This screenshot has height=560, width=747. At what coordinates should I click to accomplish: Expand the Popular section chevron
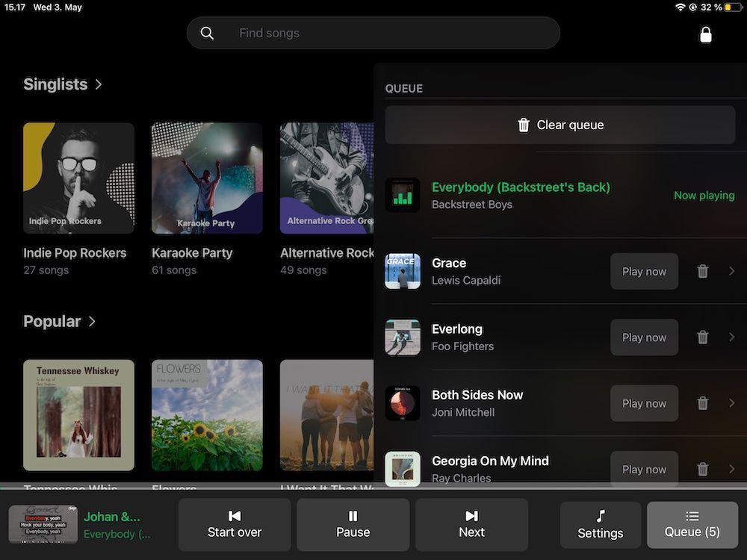pyautogui.click(x=92, y=321)
